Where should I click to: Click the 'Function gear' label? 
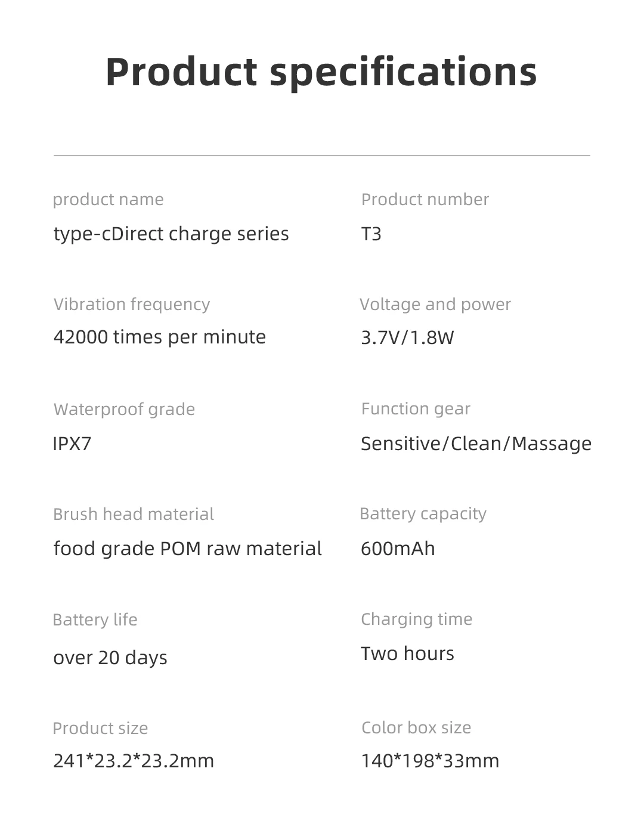(416, 409)
